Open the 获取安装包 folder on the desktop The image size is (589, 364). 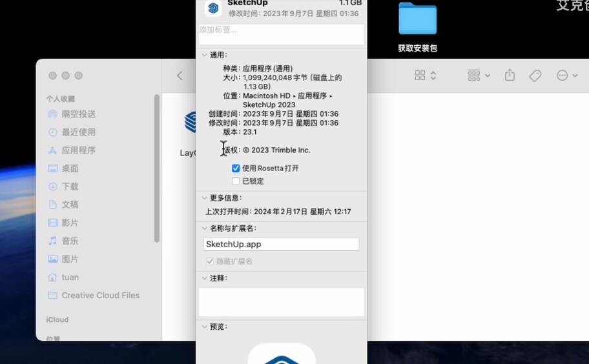click(x=417, y=19)
